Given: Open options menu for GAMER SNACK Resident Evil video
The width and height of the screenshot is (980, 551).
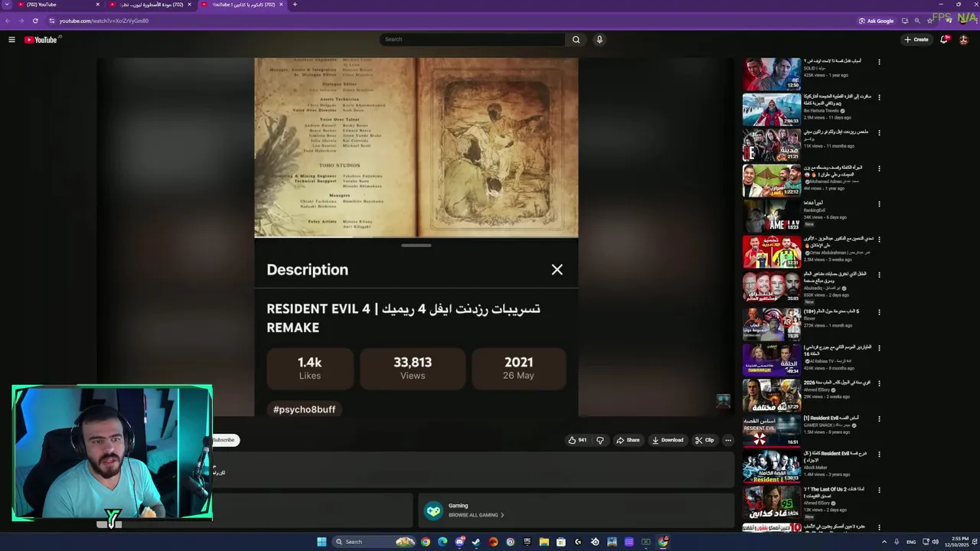Looking at the screenshot, I should [879, 419].
